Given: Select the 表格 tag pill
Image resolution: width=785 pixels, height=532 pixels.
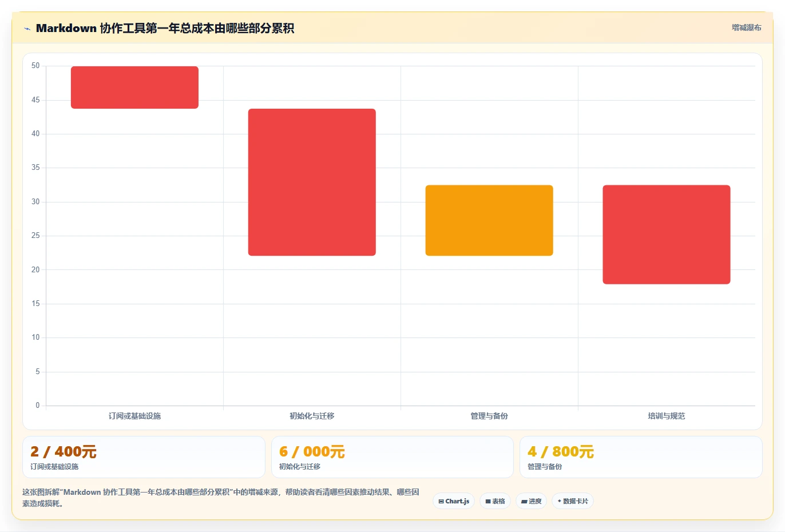Looking at the screenshot, I should (x=495, y=501).
